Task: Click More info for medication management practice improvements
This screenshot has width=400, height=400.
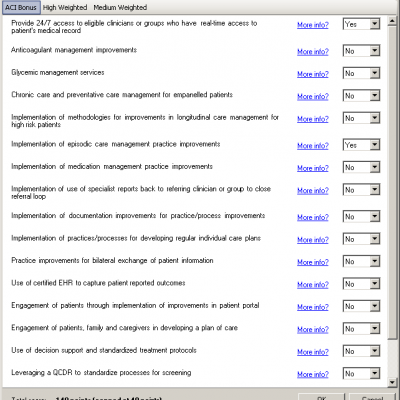Action: pyautogui.click(x=313, y=168)
